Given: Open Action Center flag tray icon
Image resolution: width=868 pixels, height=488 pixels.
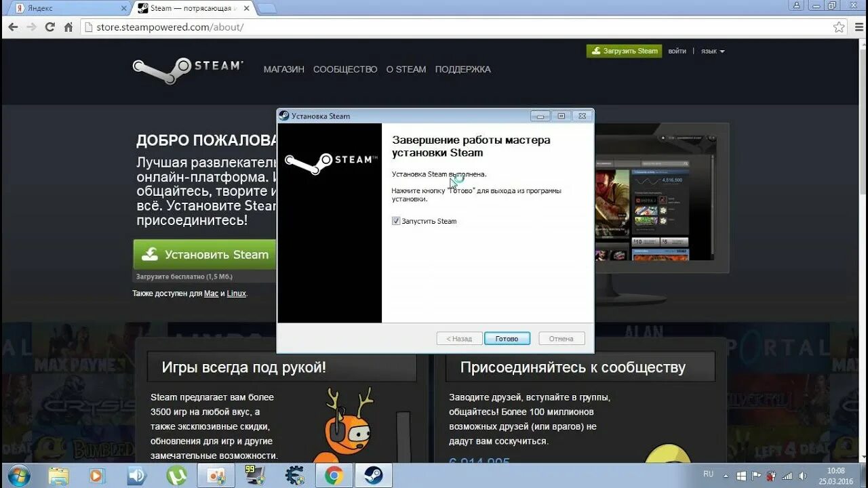Looking at the screenshot, I should tap(756, 476).
